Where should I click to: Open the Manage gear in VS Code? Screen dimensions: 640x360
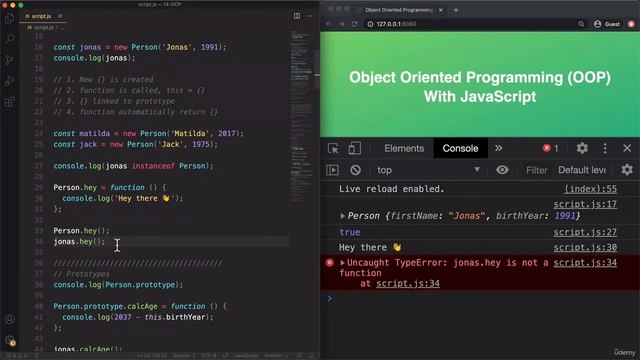pyautogui.click(x=9, y=340)
